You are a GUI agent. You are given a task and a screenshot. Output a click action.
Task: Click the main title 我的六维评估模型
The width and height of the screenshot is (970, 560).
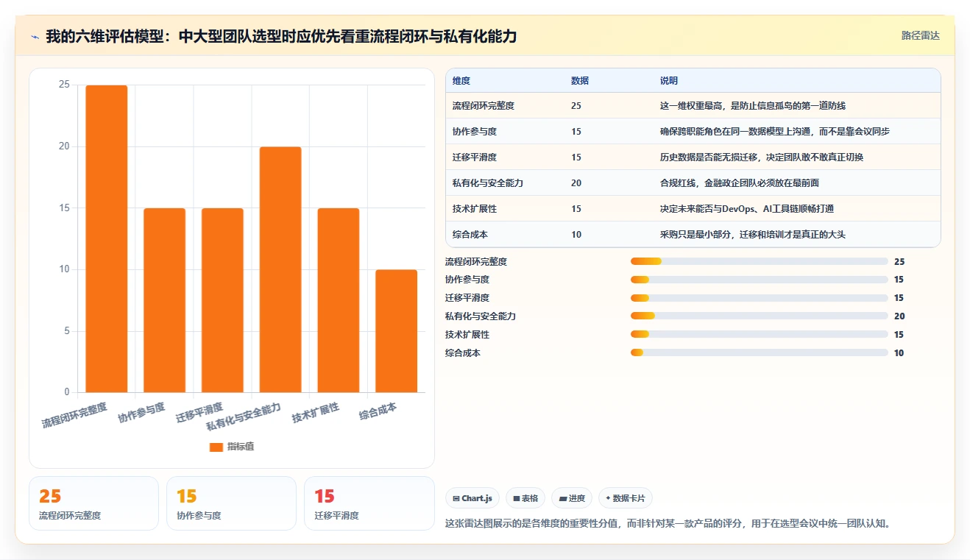[x=281, y=36]
